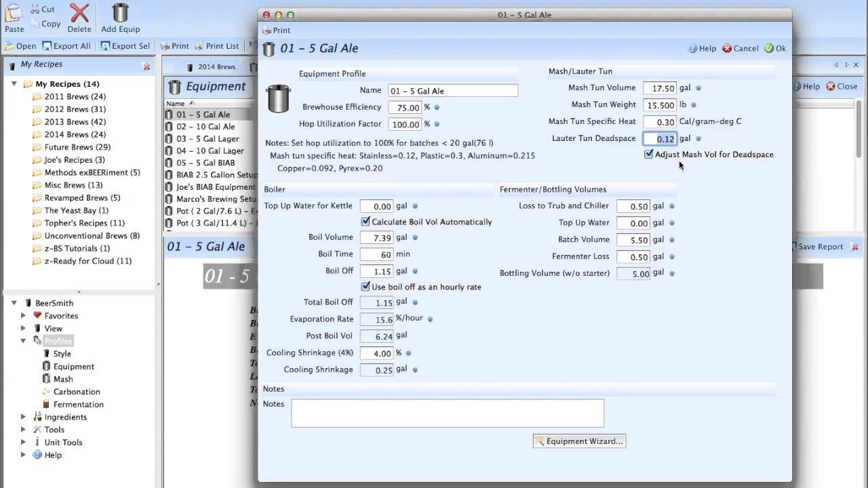Toggle Calculate Boil Vol Automatically
Image resolution: width=868 pixels, height=488 pixels.
point(366,222)
